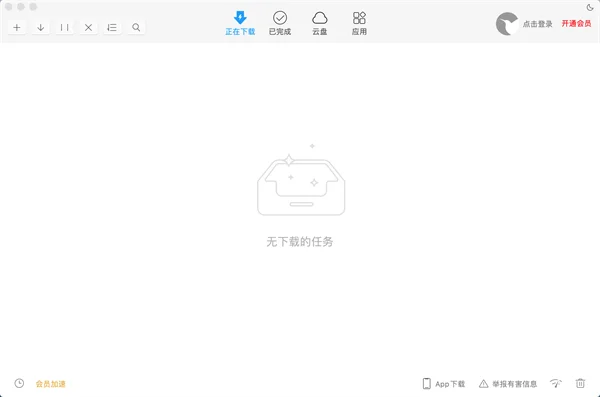Click the speed gauge icon at bottom right
Viewport: 600px width, 397px height.
tap(556, 383)
